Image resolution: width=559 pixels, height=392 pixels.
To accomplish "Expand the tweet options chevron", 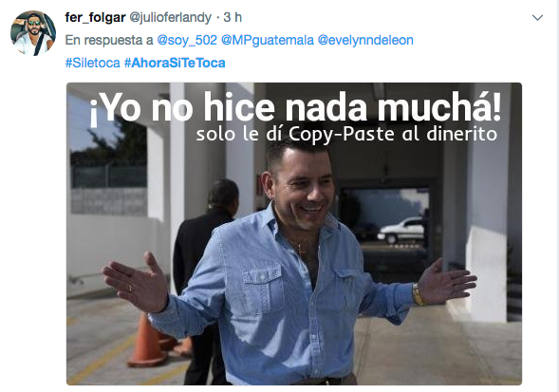I will tap(537, 17).
